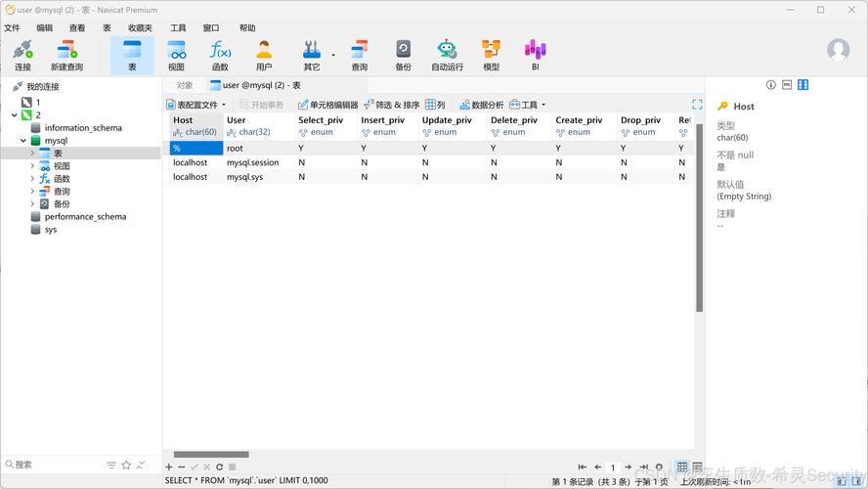The image size is (868, 489).
Task: Expand the Views node under mysql
Action: coord(32,165)
